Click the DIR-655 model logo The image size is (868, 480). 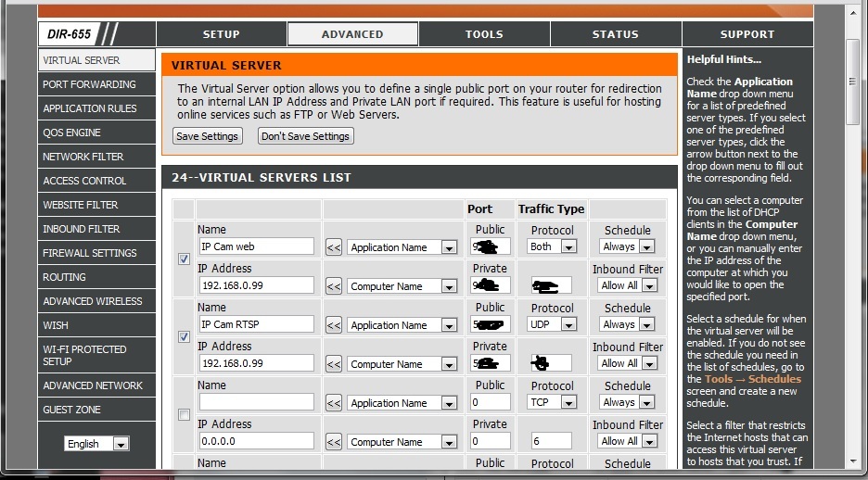tap(79, 34)
